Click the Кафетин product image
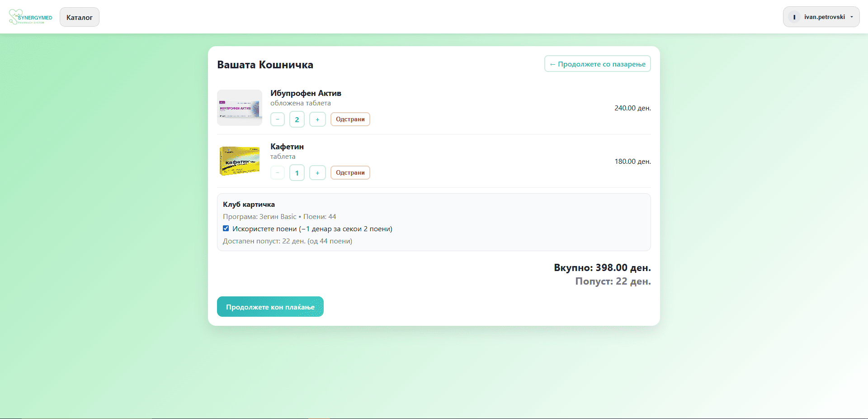Viewport: 868px width, 419px height. click(240, 161)
